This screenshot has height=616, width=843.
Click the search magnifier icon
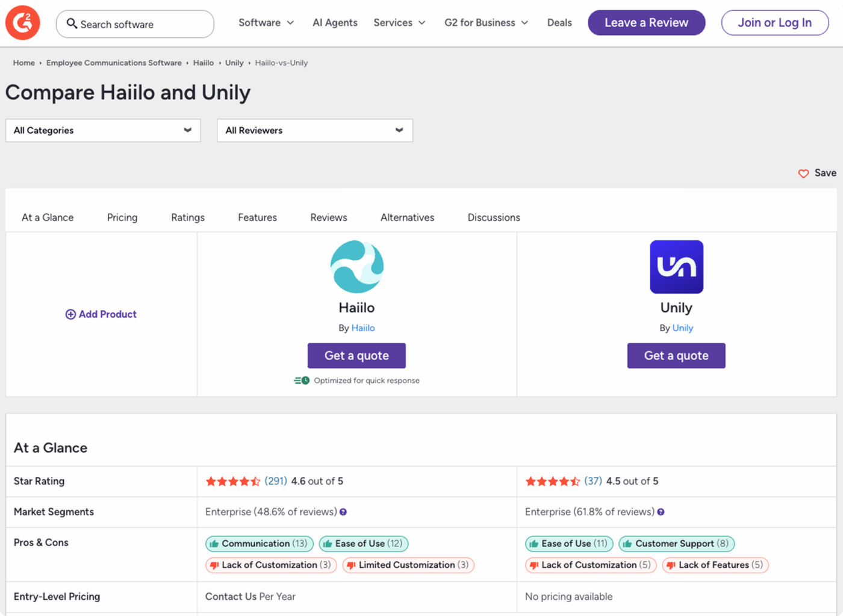(x=72, y=23)
